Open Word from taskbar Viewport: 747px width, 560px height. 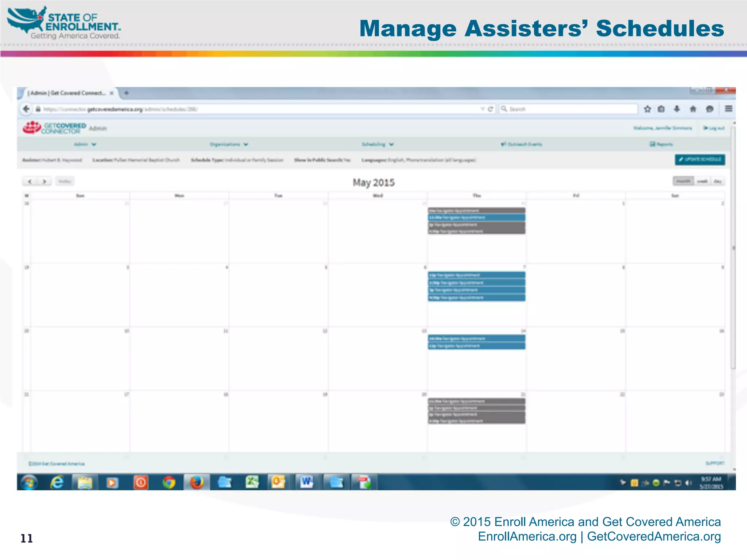coord(307,482)
